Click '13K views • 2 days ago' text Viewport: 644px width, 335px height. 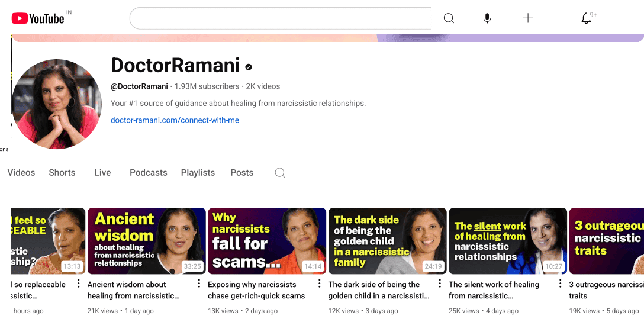pyautogui.click(x=243, y=311)
